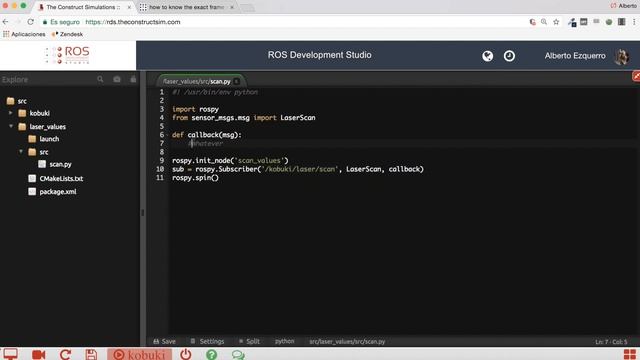Bookmark page with the star icon
Image resolution: width=640 pixels, height=360 pixels.
click(x=556, y=22)
